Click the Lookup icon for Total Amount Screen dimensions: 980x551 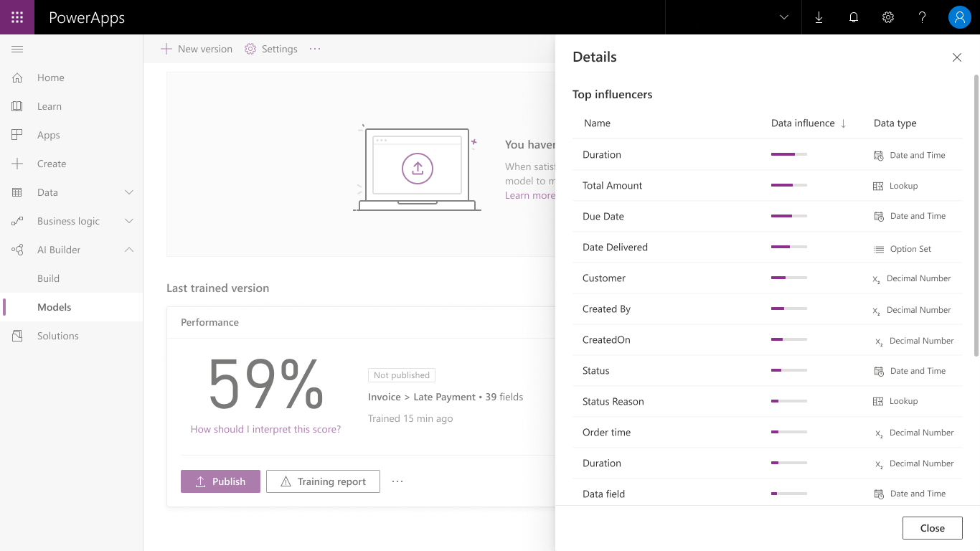[x=878, y=186]
